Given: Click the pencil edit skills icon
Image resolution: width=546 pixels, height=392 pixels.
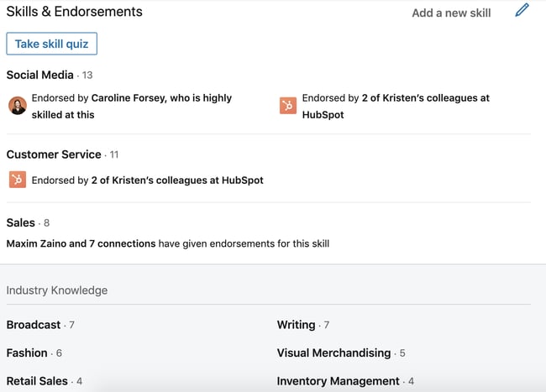Looking at the screenshot, I should [x=522, y=11].
